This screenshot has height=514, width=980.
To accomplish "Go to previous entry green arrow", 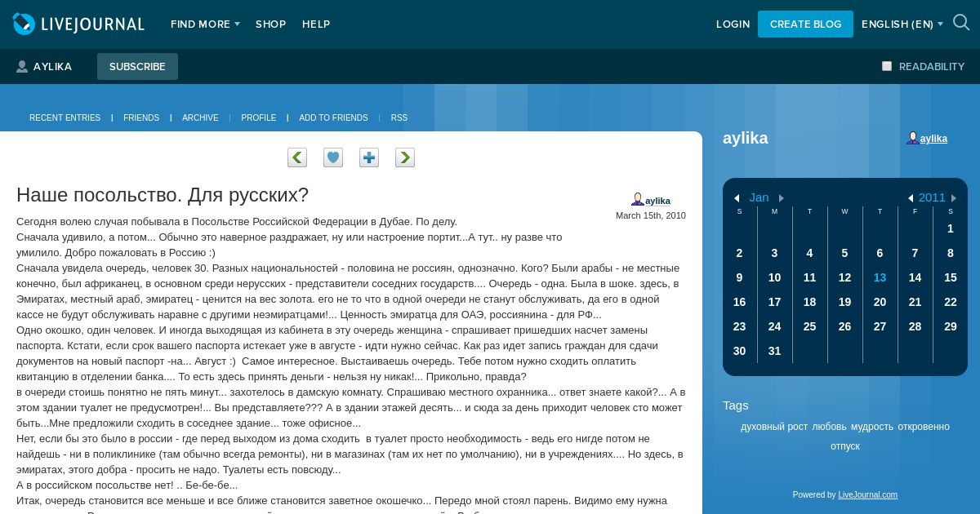I will click(x=297, y=157).
